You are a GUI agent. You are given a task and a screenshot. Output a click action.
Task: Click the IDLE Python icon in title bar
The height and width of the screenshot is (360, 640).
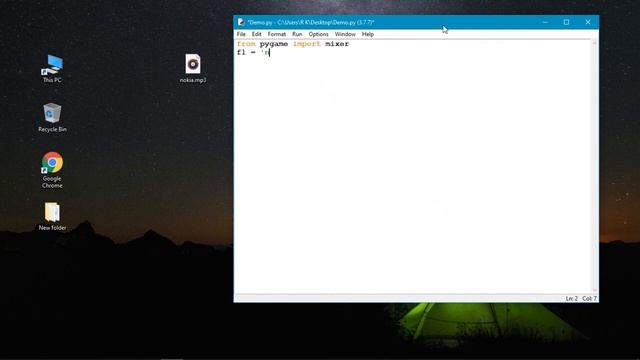click(241, 22)
